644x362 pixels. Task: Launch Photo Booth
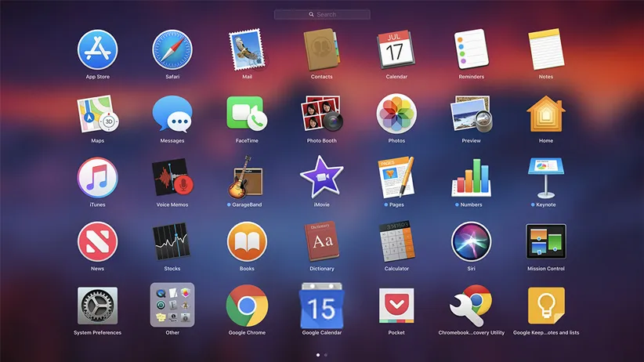321,114
